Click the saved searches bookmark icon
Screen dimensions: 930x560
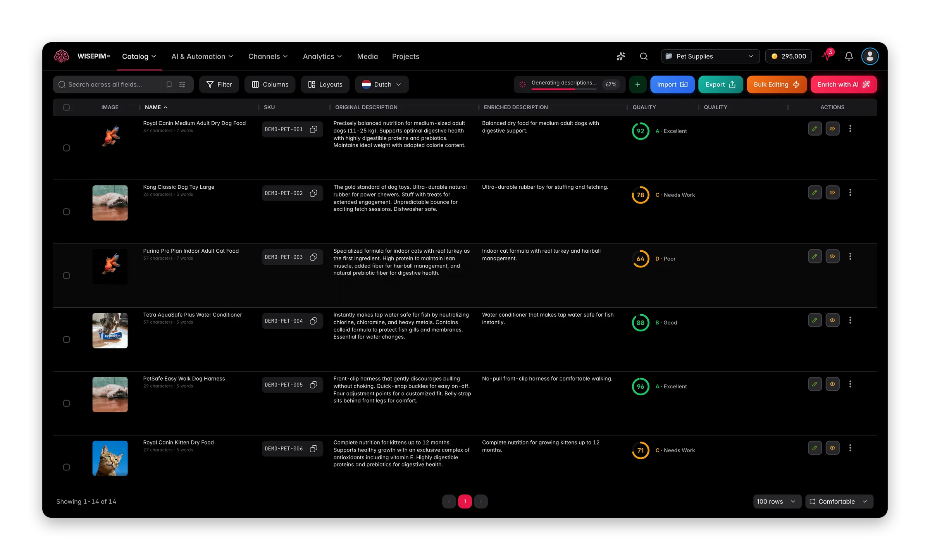[169, 84]
